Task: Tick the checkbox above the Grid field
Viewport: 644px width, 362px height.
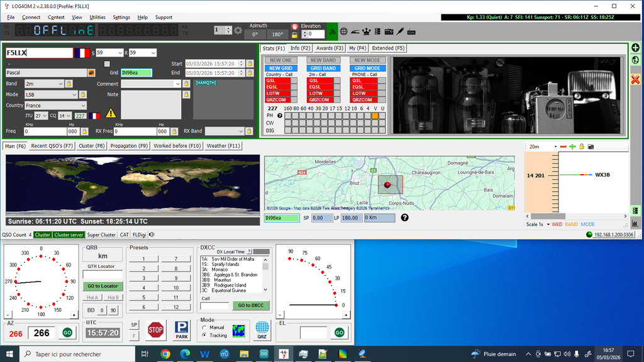Action: pos(107,63)
